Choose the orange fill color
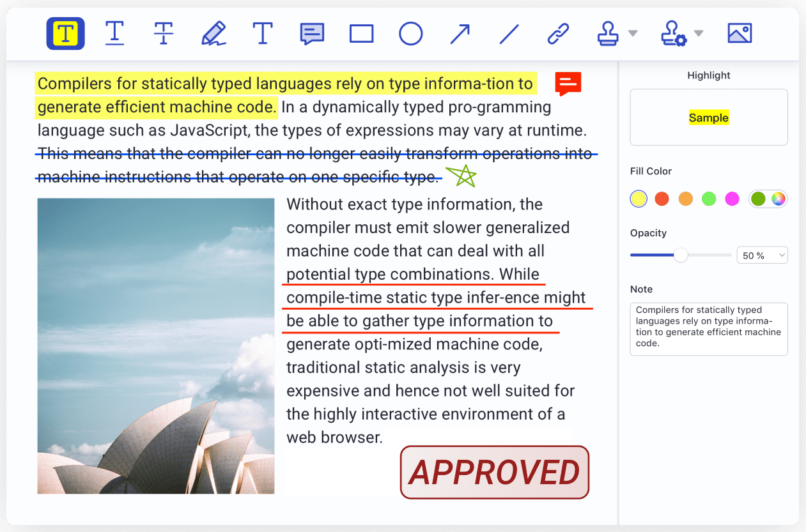This screenshot has width=806, height=532. point(685,199)
